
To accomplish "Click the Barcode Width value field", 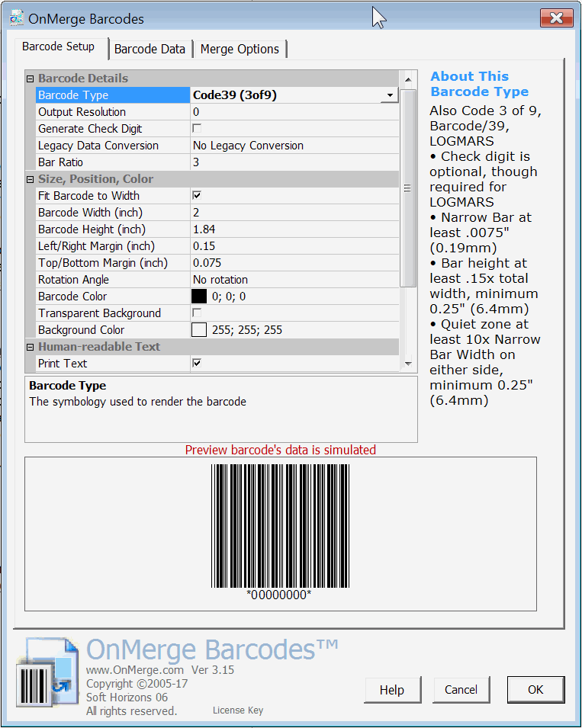I will tap(294, 213).
